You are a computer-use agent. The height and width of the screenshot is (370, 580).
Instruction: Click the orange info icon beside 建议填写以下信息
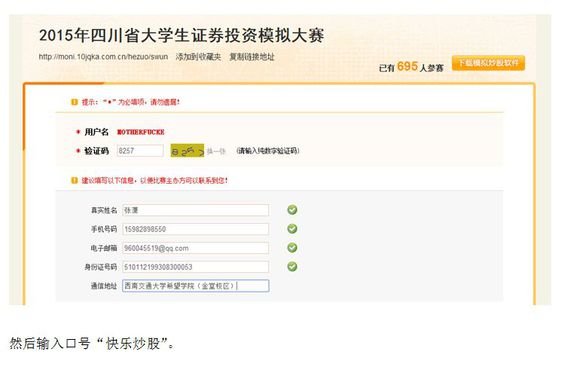click(74, 181)
